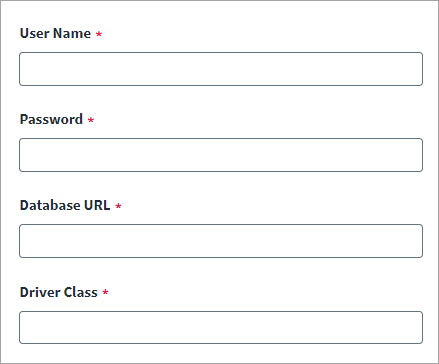Click the red asterisk beside User Name

pos(99,34)
